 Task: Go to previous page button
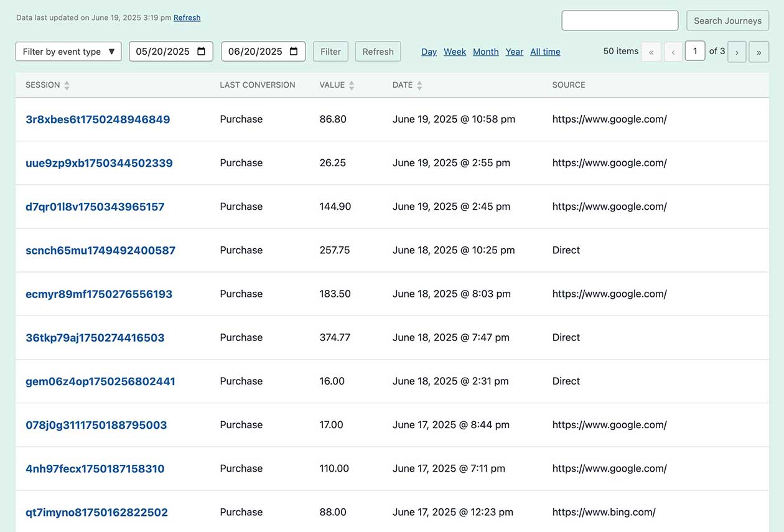pyautogui.click(x=673, y=52)
